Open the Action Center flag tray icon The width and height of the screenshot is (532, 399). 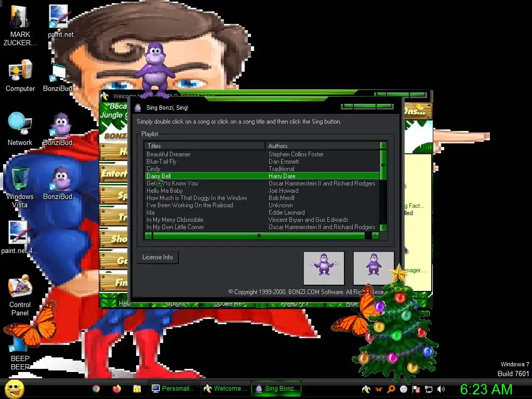tap(416, 389)
